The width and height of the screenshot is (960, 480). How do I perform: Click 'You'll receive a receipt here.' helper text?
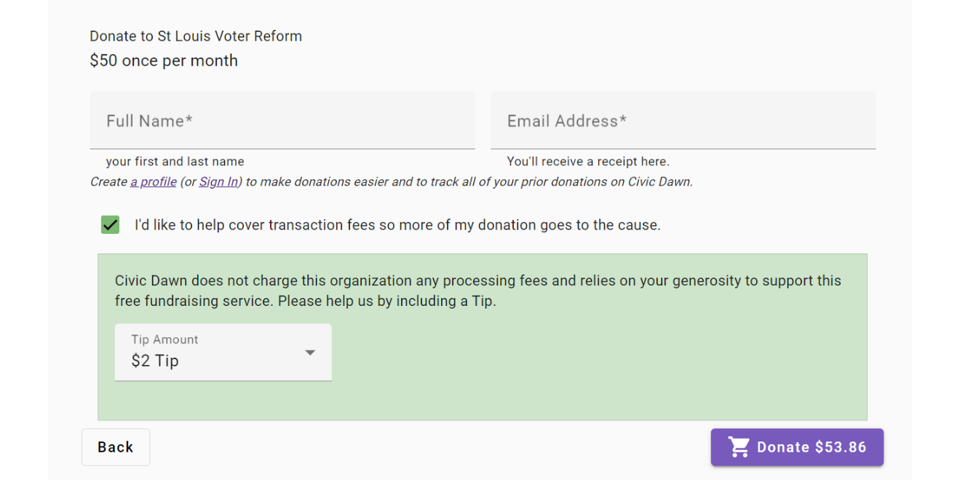point(588,162)
